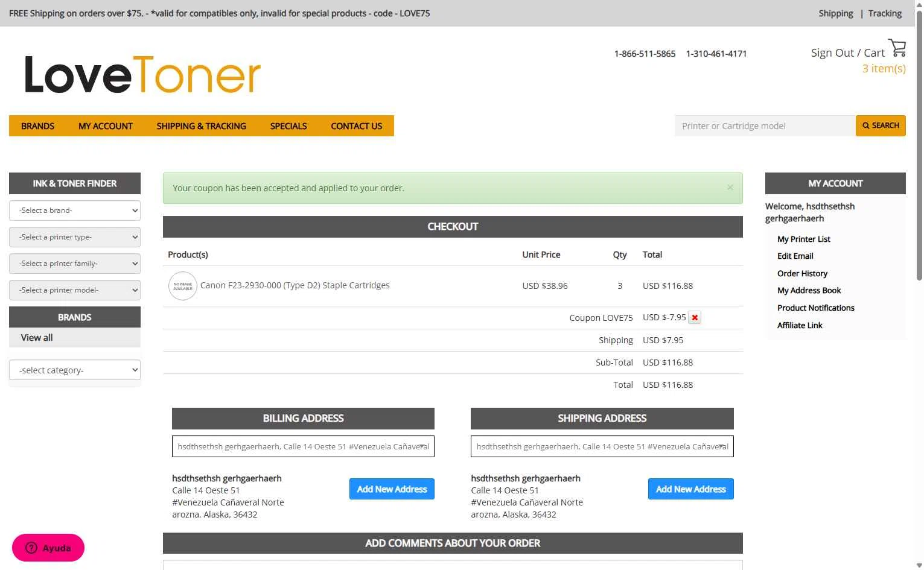Click phone number 1-310-461-4171
This screenshot has height=570, width=924.
(x=716, y=54)
